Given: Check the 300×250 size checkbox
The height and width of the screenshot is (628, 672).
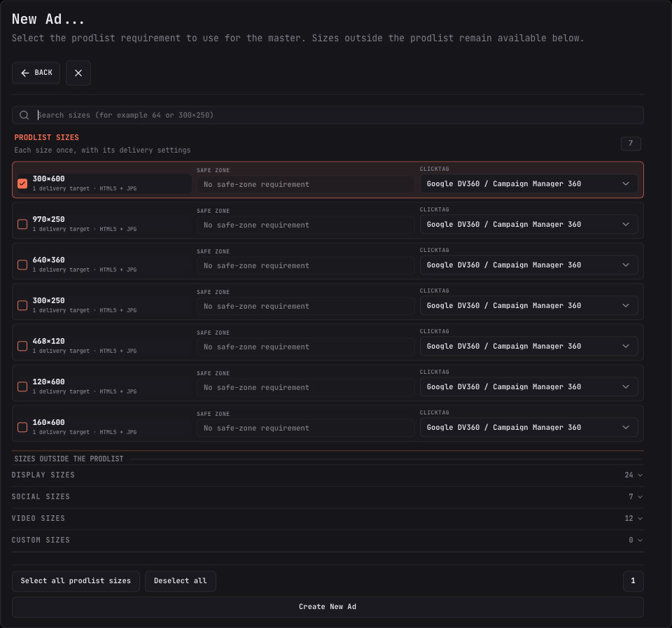Looking at the screenshot, I should (22, 305).
